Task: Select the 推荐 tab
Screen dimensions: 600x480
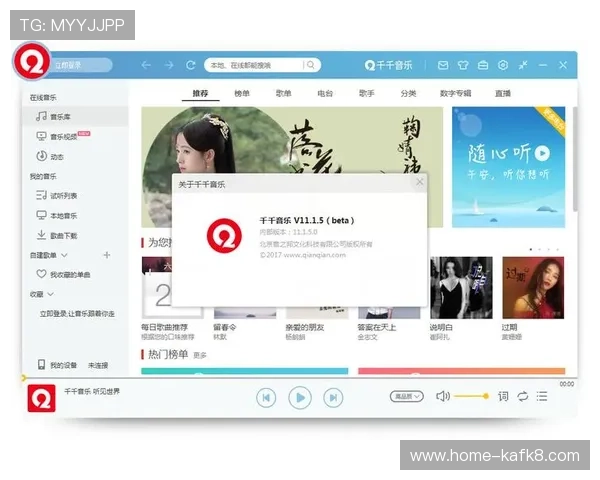Action: (200, 93)
